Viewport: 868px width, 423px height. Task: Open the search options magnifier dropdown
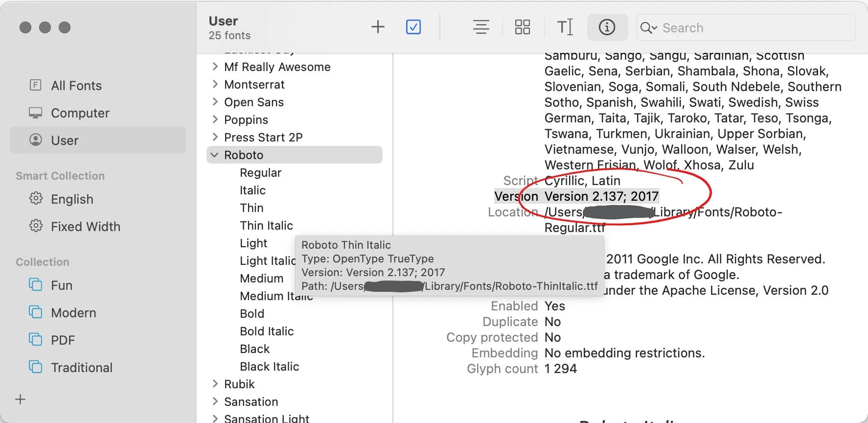tap(648, 28)
